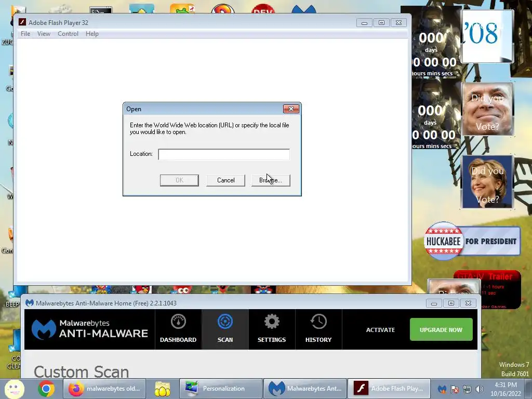Click the Browse... button in Open dialog

pos(271,180)
